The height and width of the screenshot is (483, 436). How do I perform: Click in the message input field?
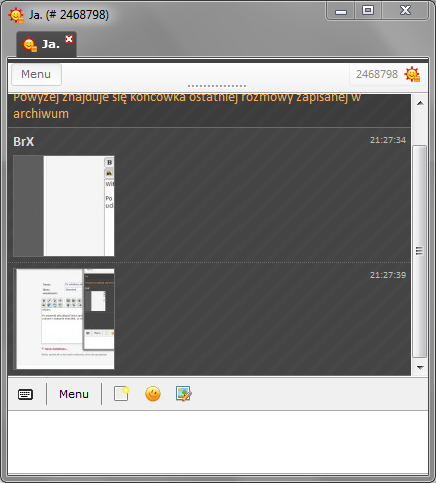pos(218,442)
